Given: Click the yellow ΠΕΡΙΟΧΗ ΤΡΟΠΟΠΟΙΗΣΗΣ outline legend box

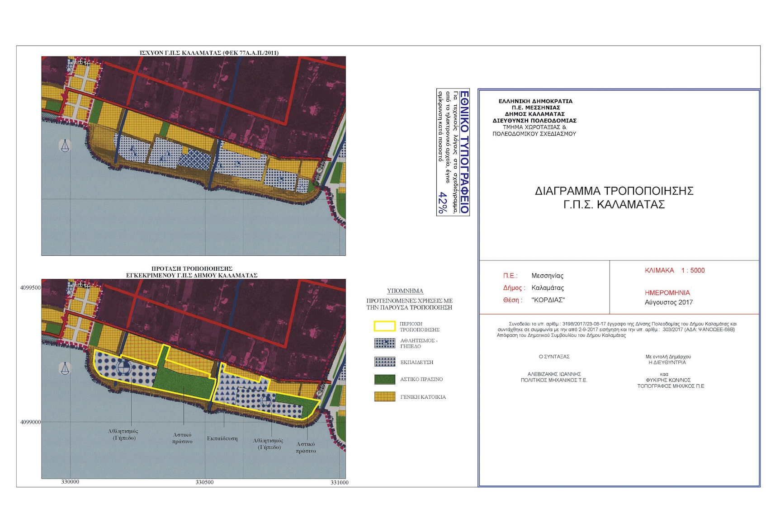Looking at the screenshot, I should [385, 326].
